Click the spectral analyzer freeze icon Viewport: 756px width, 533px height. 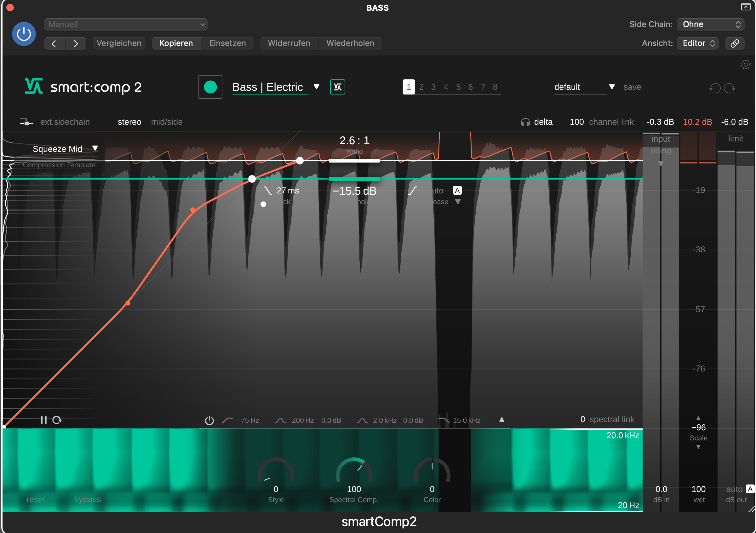click(x=44, y=420)
